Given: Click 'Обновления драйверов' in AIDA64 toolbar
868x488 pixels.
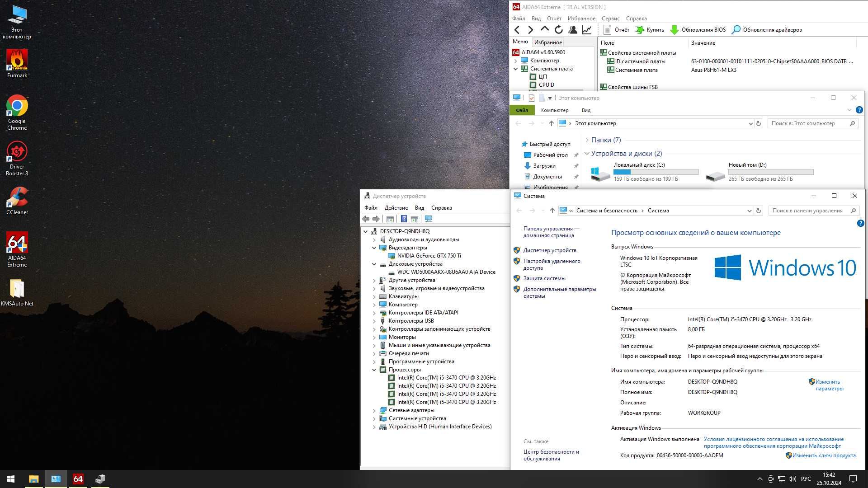Looking at the screenshot, I should coord(767,30).
